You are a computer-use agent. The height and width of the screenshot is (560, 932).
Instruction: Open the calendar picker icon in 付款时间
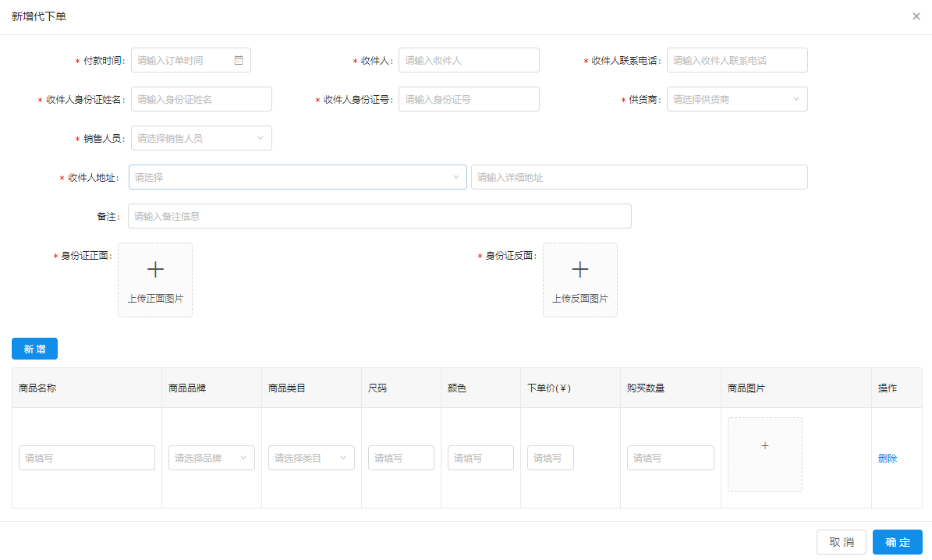(239, 60)
